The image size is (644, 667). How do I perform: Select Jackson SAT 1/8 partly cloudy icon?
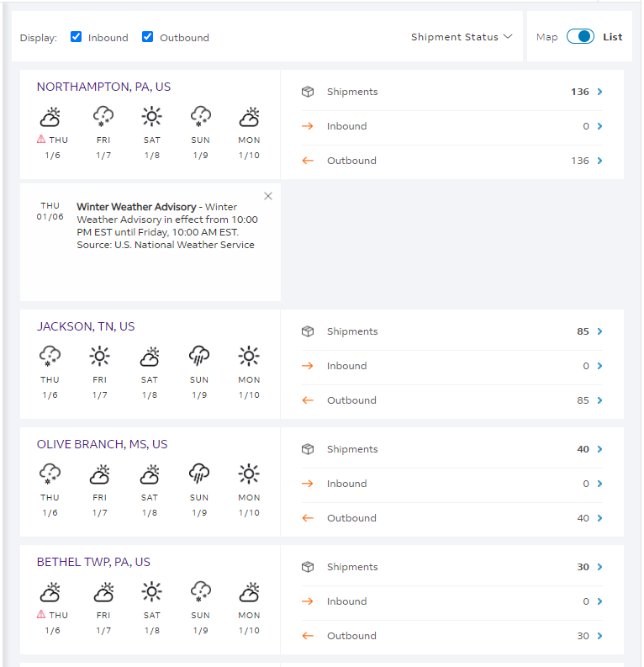tap(150, 357)
